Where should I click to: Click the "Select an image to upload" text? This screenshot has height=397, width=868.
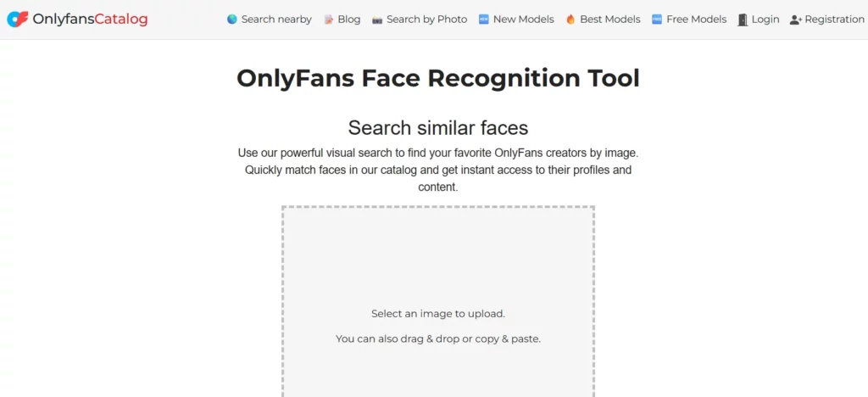438,314
